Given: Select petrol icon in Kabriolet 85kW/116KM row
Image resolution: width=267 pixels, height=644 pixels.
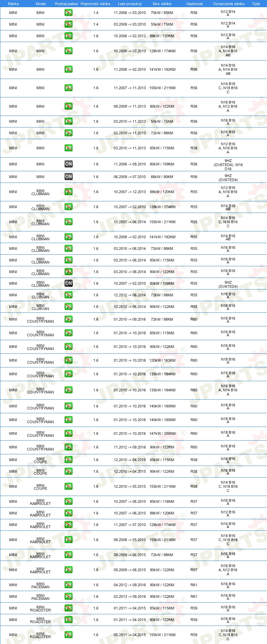Looking at the screenshot, I should click(x=69, y=501).
